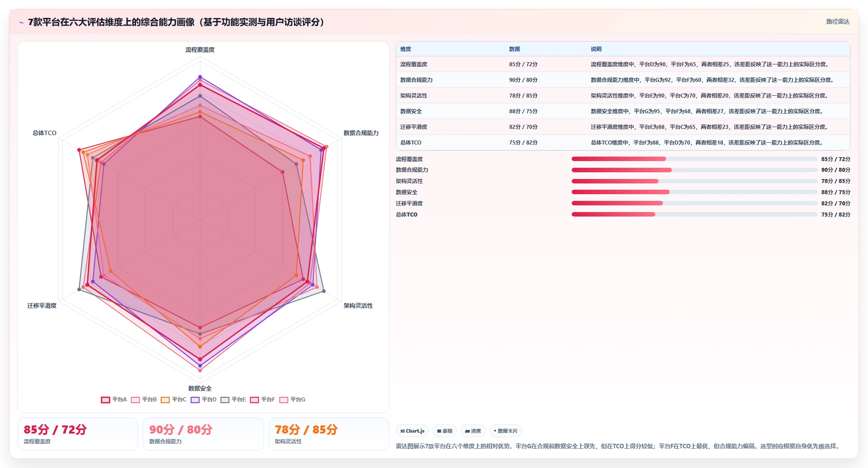Click the footer summary starting 雷达图展示7款平台
The height and width of the screenshot is (468, 868).
coord(619,446)
